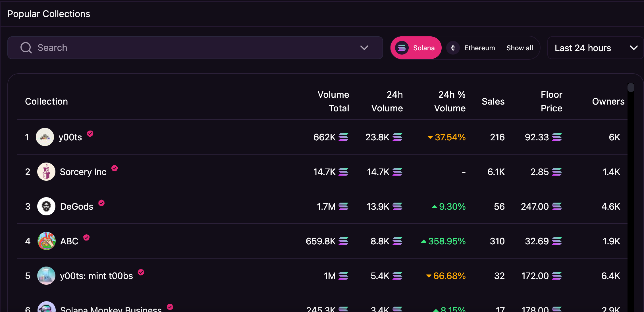Click Solana icon beside 92.33 floor price
Screen dimensions: 644x312
[557, 137]
